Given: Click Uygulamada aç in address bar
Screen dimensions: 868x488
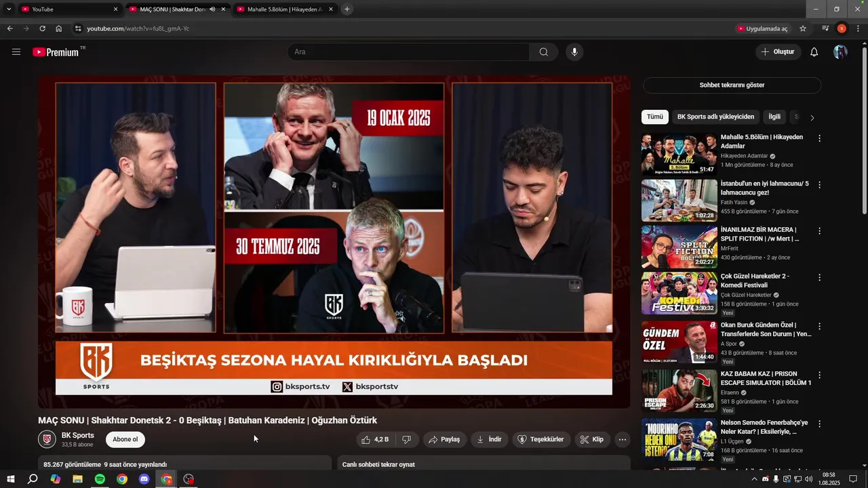Looking at the screenshot, I should pos(763,28).
